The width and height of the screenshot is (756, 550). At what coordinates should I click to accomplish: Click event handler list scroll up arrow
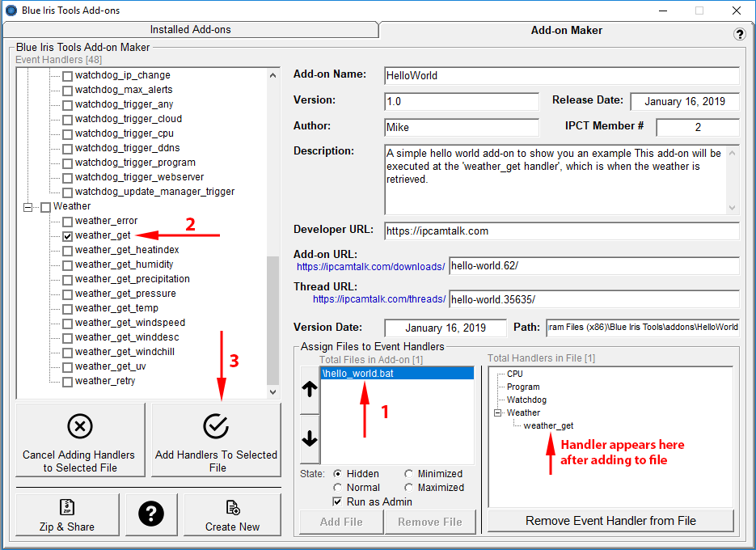click(273, 75)
